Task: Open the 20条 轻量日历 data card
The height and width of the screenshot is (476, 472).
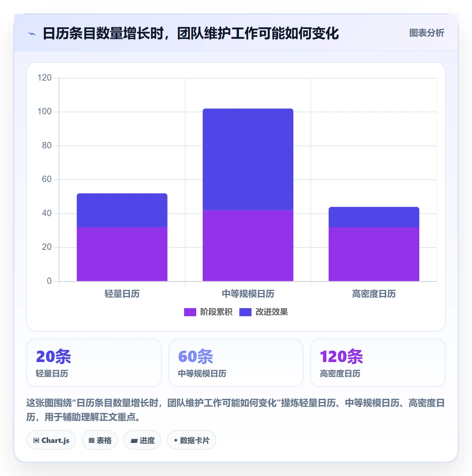Action: [94, 363]
